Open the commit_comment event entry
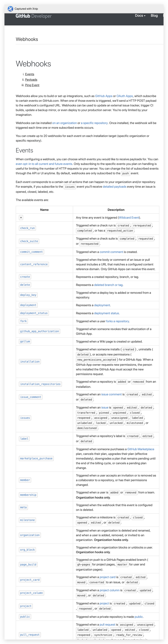This screenshot has height=644, width=168. click(31, 252)
